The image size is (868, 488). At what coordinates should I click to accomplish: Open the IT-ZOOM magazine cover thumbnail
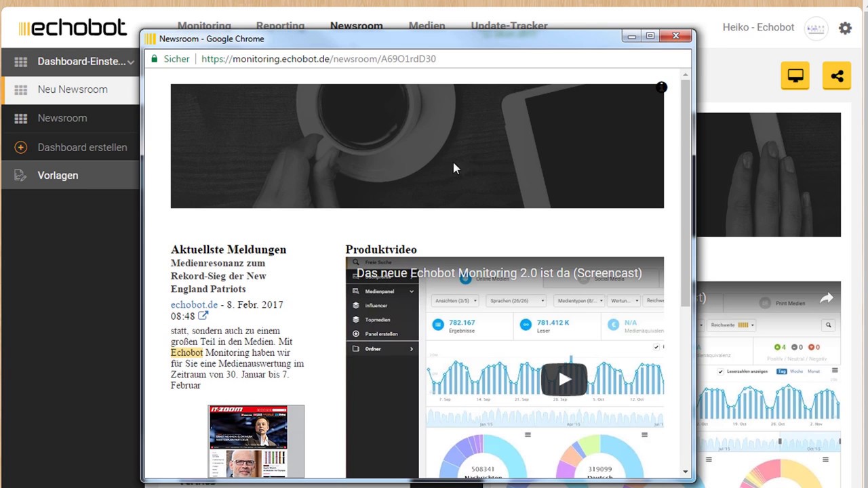(x=256, y=442)
